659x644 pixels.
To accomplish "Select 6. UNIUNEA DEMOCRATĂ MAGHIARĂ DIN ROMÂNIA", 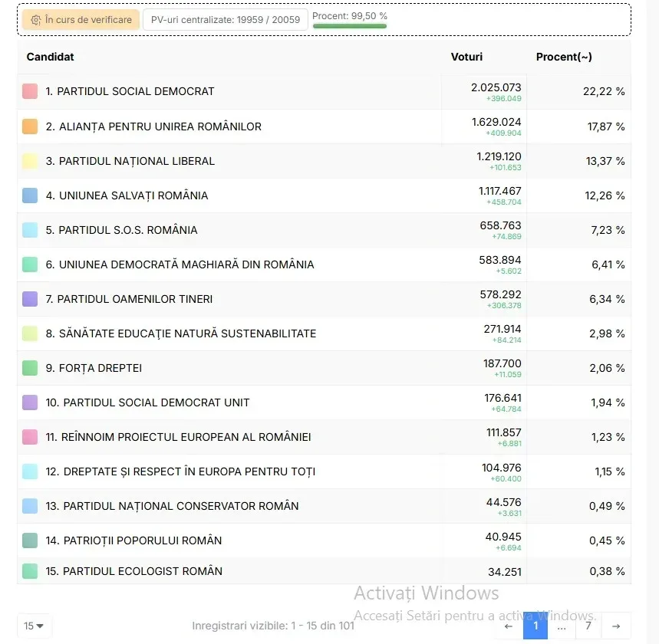I will (x=324, y=264).
